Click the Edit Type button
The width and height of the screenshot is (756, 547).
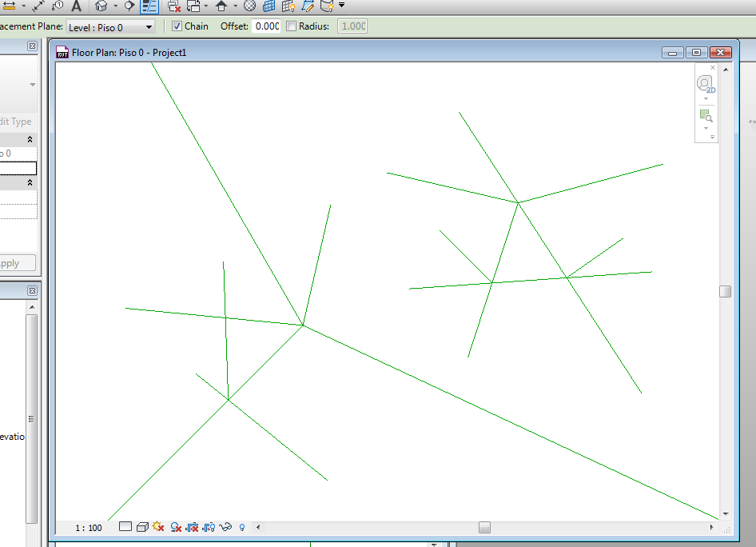15,122
